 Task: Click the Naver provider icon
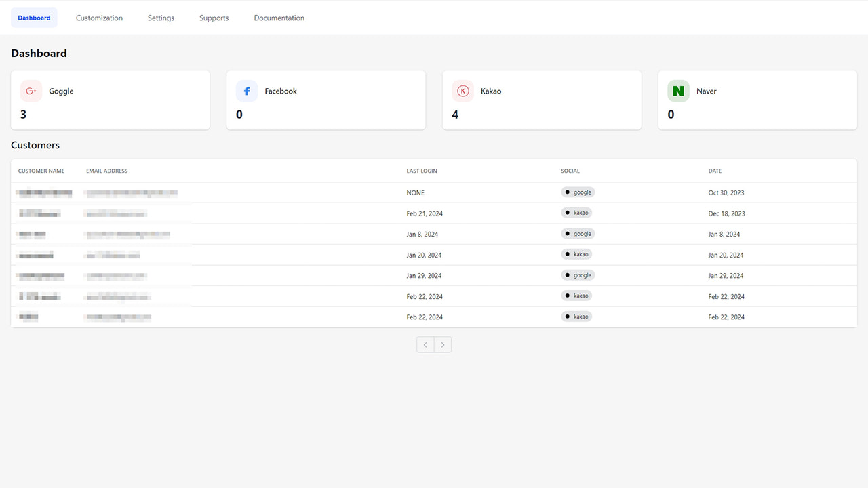677,90
